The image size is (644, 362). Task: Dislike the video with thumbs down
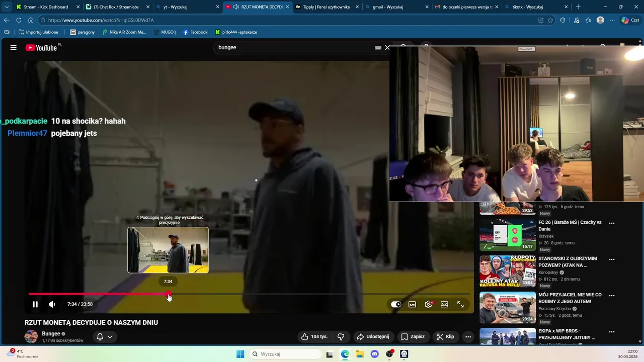[341, 337]
